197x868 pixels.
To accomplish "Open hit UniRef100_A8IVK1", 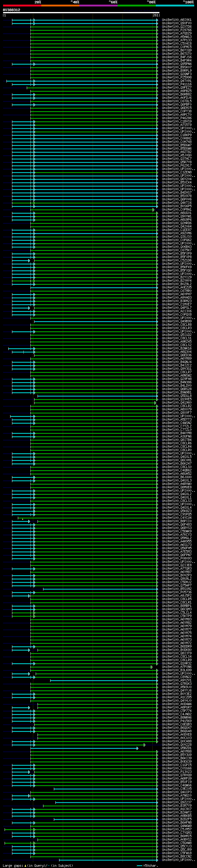I will coord(176,20).
